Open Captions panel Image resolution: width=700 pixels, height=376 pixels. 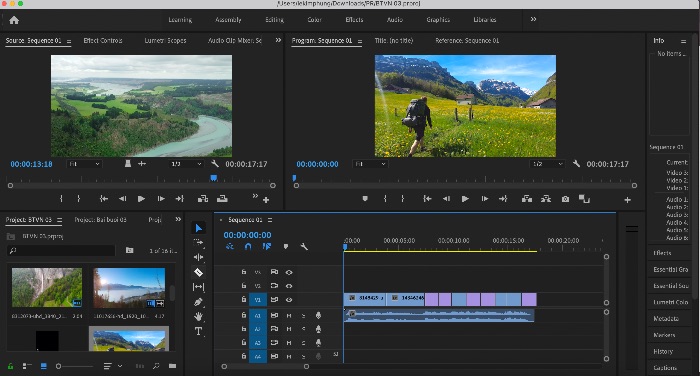click(x=665, y=368)
